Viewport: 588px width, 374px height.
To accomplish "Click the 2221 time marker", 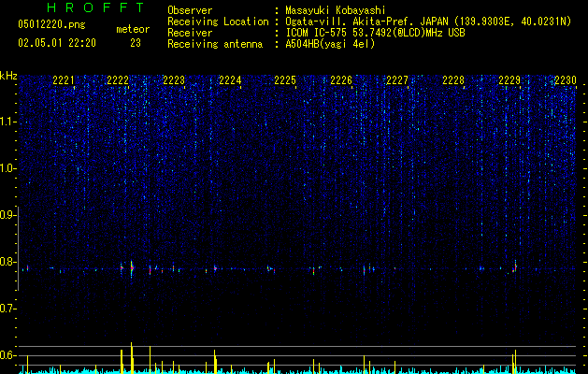I will [x=64, y=80].
